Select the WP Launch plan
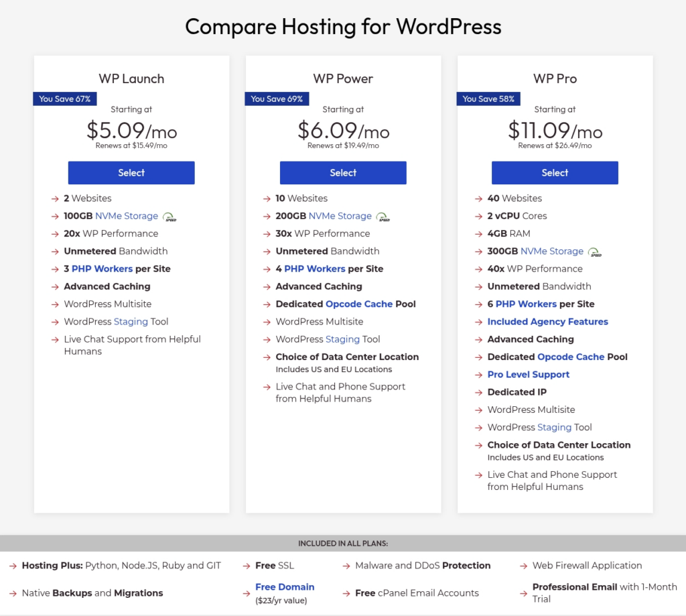This screenshot has width=686, height=616. click(131, 172)
